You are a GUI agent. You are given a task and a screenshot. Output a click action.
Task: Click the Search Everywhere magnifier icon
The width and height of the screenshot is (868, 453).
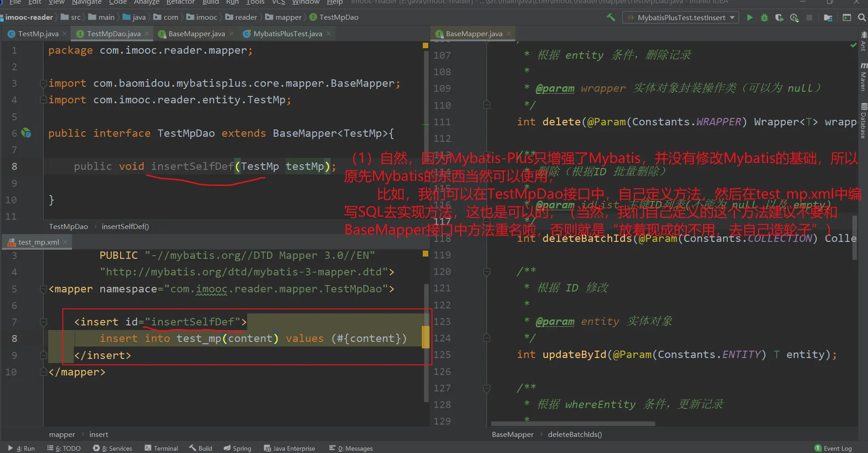(862, 17)
